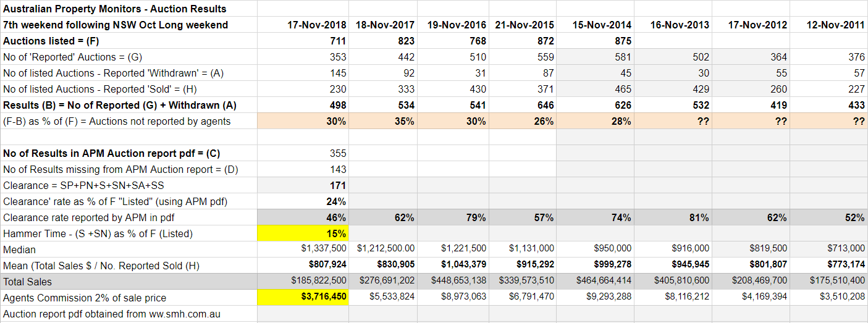Click the 'Total Sales' row label

(28, 282)
